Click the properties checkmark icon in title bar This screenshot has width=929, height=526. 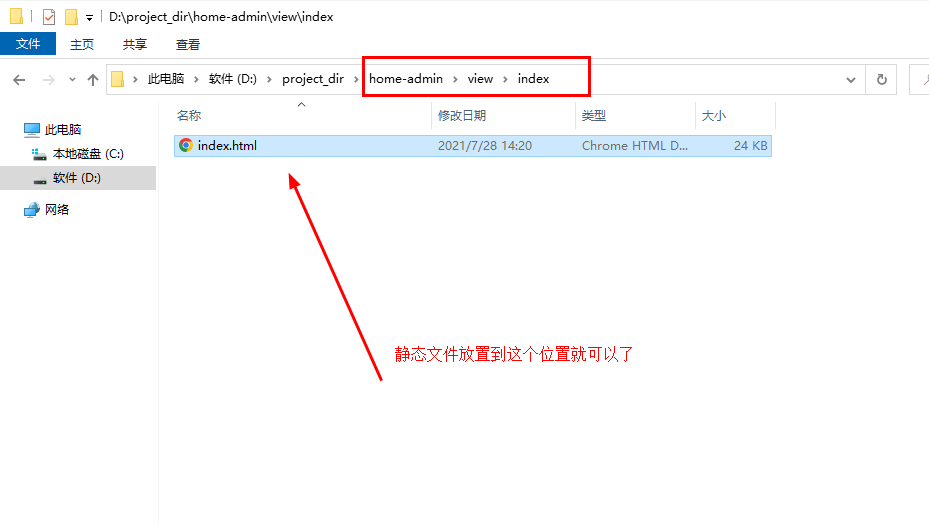[49, 17]
